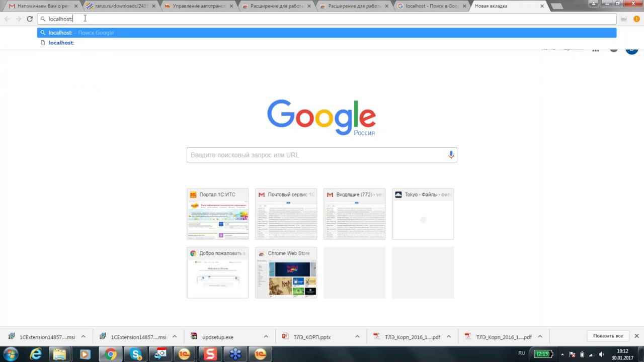
Task: Open the Action Center flag icon
Action: (x=573, y=354)
